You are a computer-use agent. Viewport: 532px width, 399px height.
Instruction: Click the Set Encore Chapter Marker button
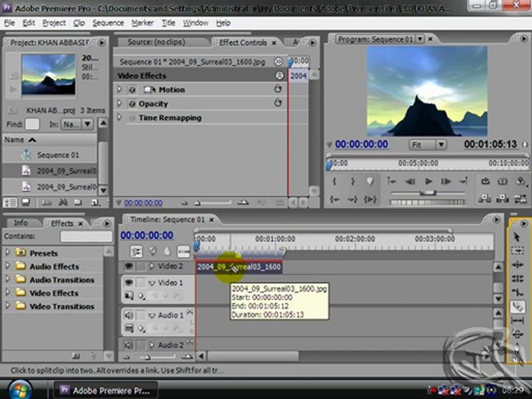[153, 251]
